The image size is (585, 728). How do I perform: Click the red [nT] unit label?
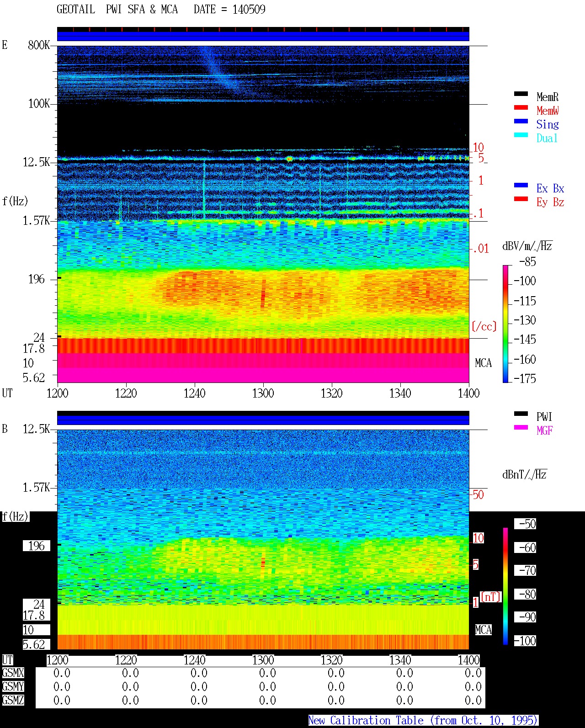[x=491, y=597]
